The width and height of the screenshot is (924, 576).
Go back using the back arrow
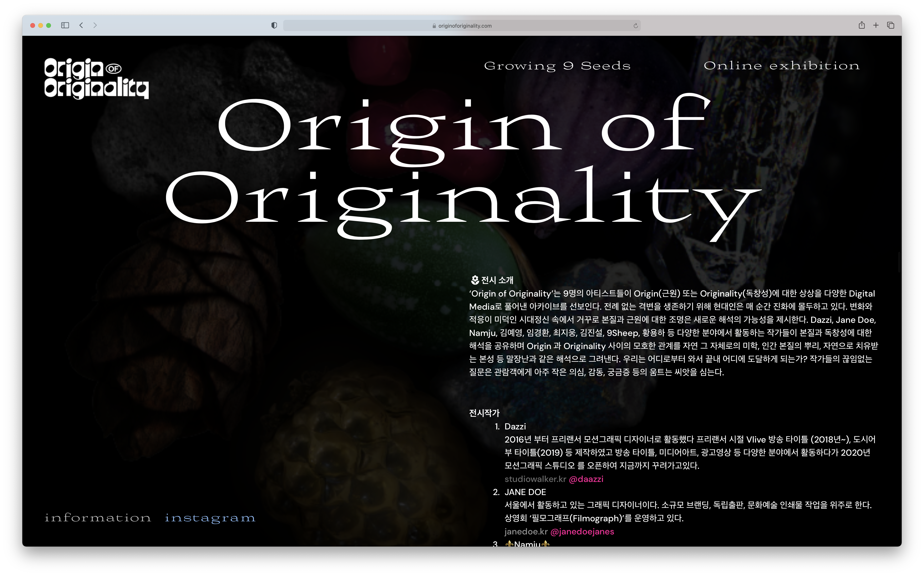click(81, 25)
